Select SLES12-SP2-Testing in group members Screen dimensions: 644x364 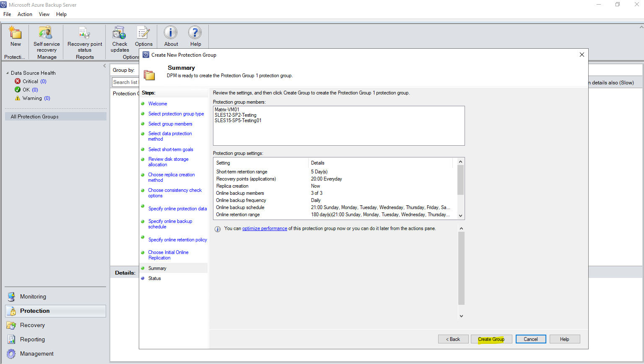(x=236, y=115)
